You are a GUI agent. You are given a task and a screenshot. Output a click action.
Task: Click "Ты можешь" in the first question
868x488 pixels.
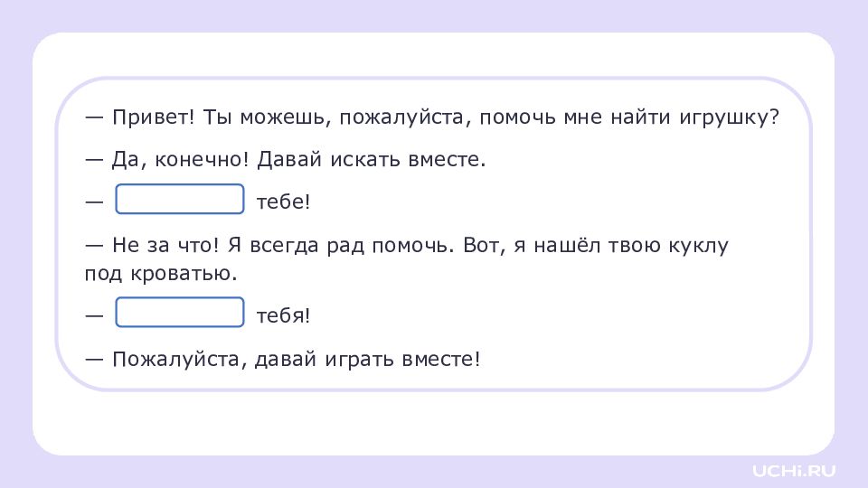tap(263, 117)
